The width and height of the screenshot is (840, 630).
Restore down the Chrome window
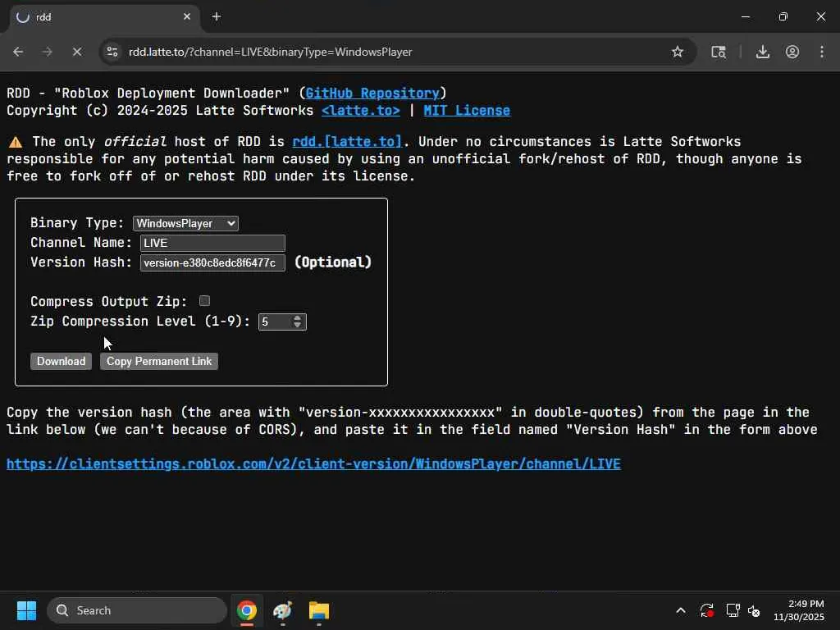pos(783,16)
